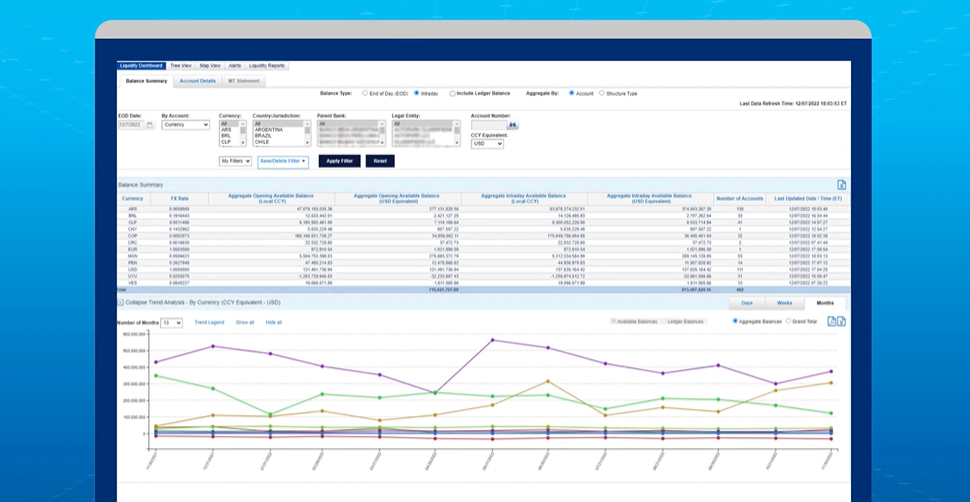Switch to Tree View
The width and height of the screenshot is (970, 502).
point(181,66)
